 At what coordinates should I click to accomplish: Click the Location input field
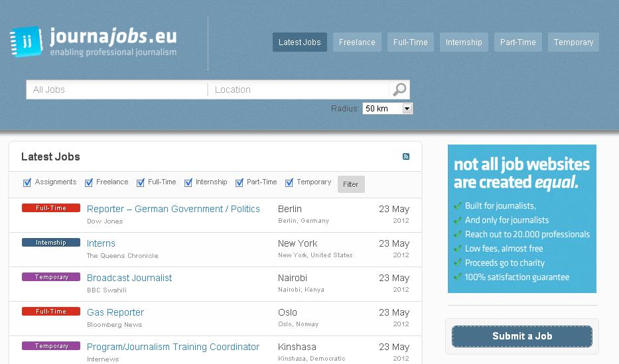[299, 90]
